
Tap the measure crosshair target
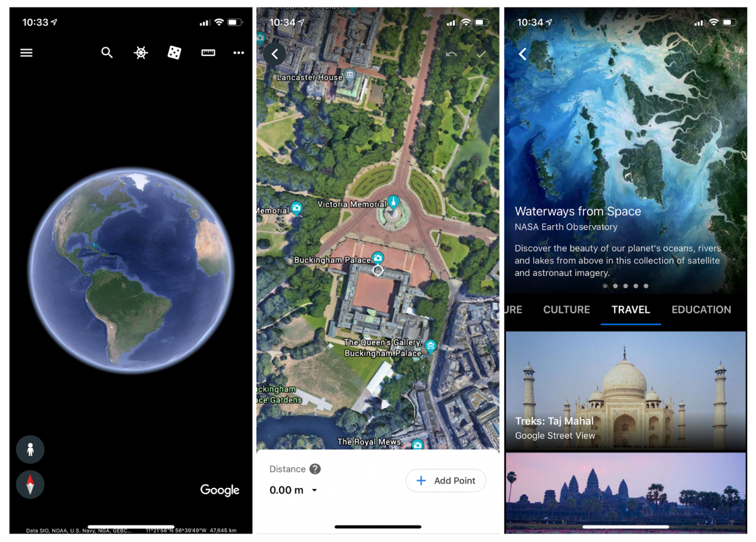[377, 270]
